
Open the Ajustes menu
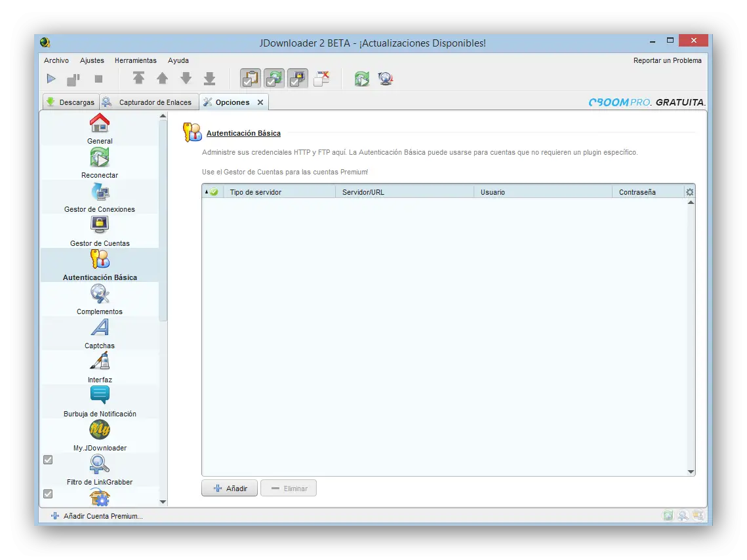pyautogui.click(x=92, y=60)
